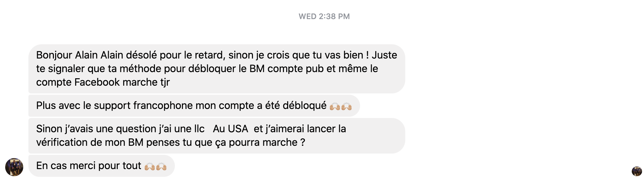Click the small seen-receipt avatar at right
644x193 pixels.
pyautogui.click(x=637, y=171)
